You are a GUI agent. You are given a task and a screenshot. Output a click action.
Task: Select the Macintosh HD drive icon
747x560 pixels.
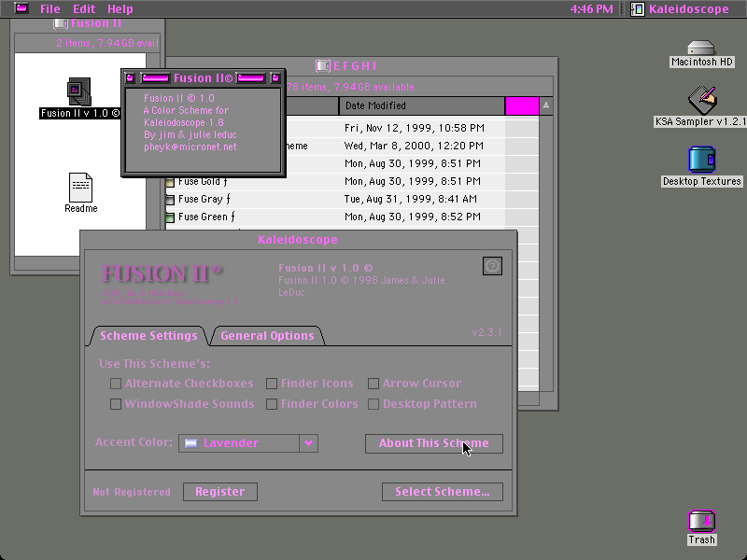pyautogui.click(x=701, y=49)
